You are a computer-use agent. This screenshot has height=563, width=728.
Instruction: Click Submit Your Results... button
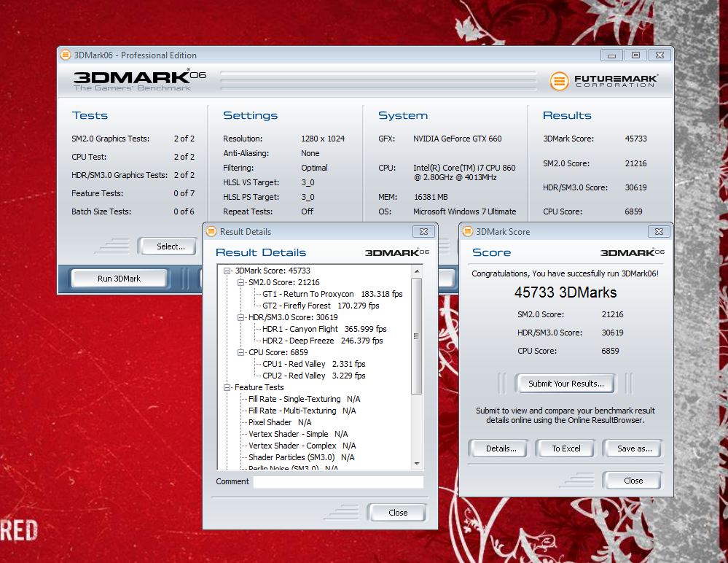[x=565, y=384]
